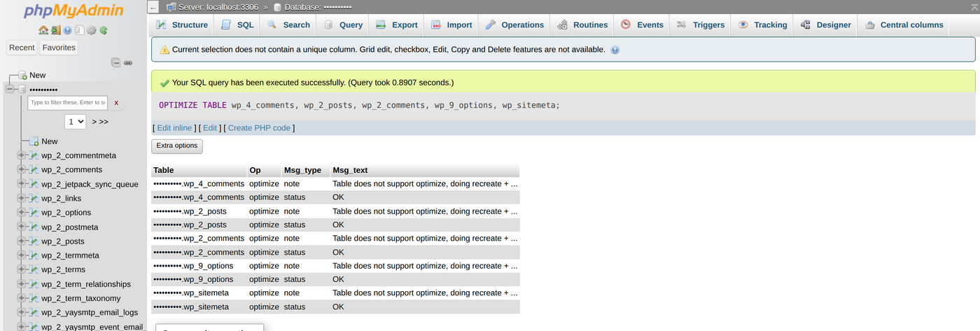Screen dimensions: 980x331
Task: Click the new database icon beside top New
Action: pyautogui.click(x=22, y=75)
